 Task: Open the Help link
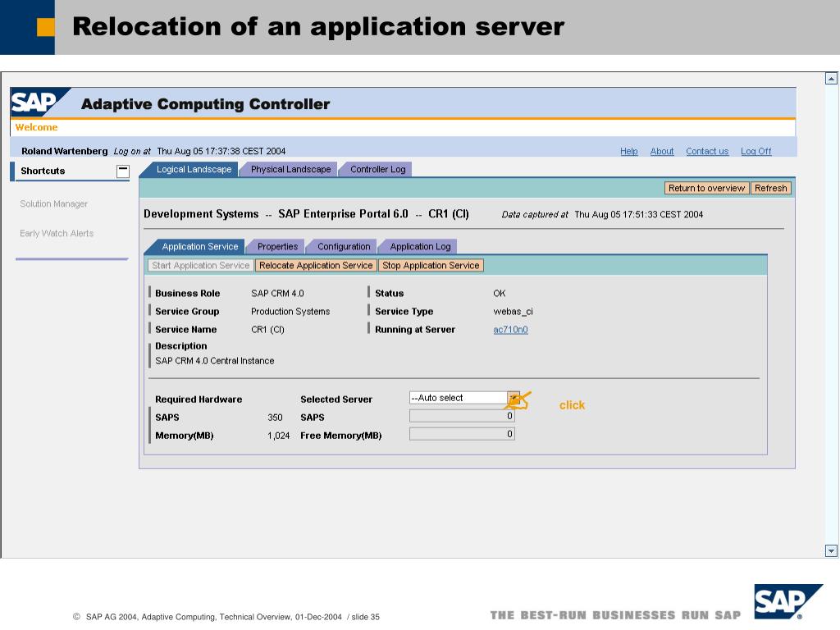[x=629, y=151]
